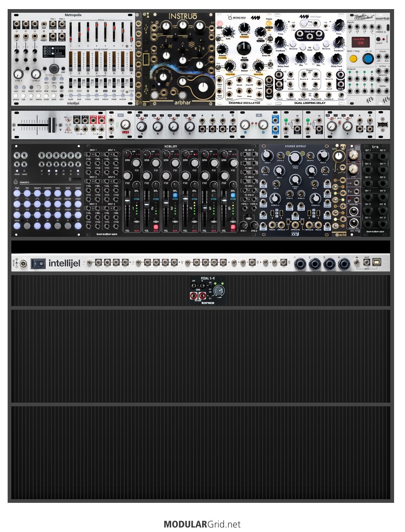Turn the Befaco Pedal S-R knob

point(219,290)
